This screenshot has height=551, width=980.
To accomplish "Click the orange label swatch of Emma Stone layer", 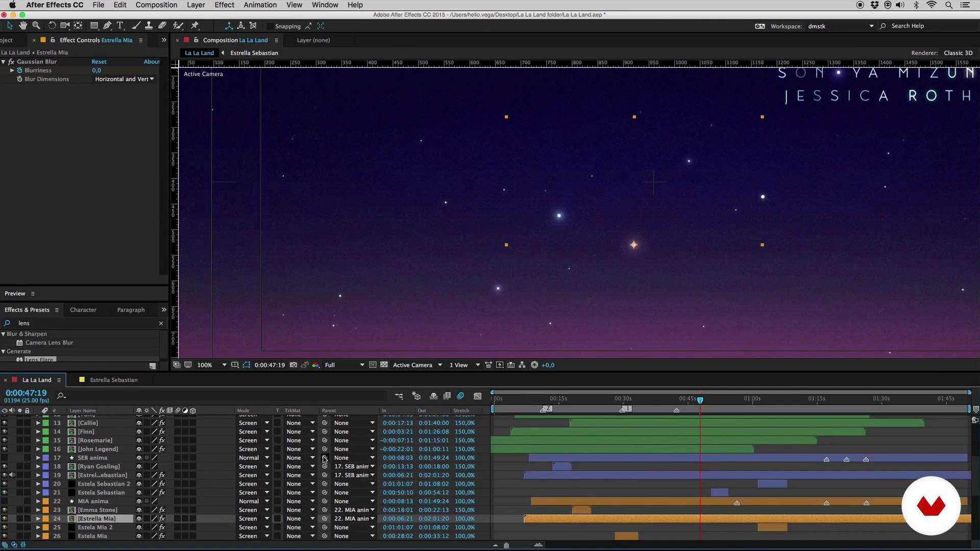I will click(x=45, y=510).
